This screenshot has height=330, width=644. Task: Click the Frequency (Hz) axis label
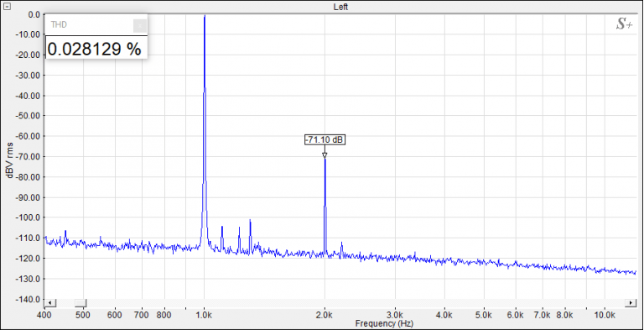384,323
